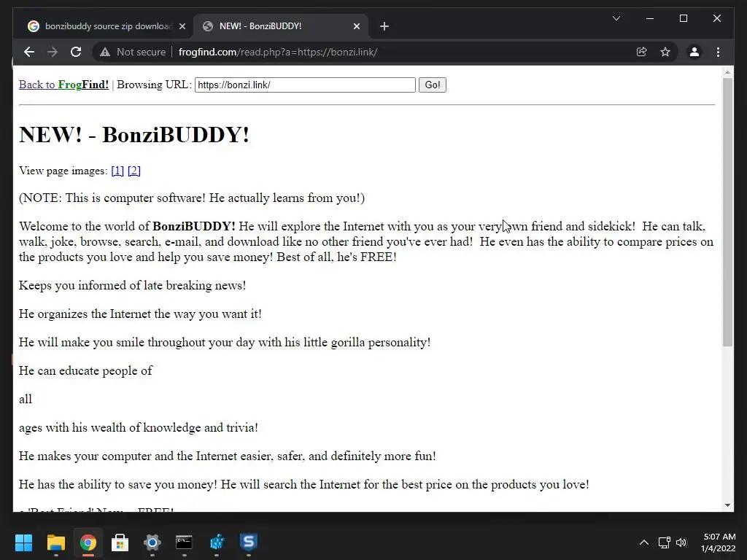Switch to bonzibuddy source zip download tab
Screen dimensions: 747x560
(107, 26)
